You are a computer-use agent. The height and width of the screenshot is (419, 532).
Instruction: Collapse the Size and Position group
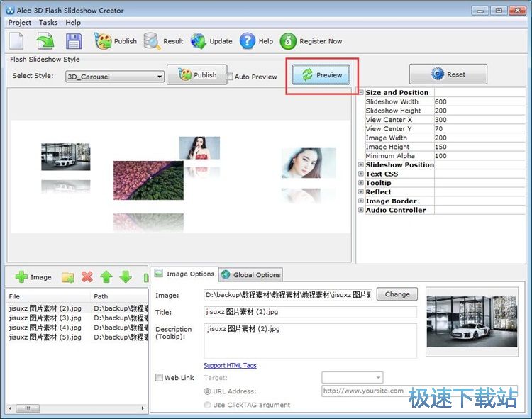[361, 92]
